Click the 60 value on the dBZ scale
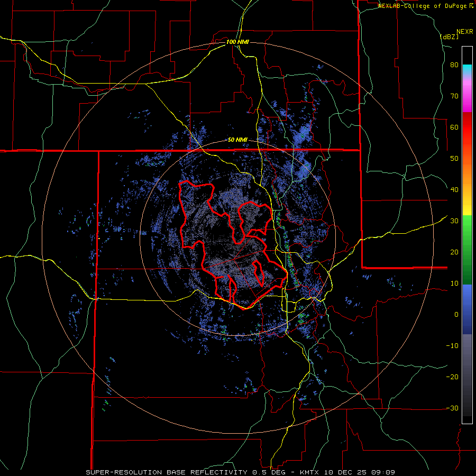 (x=454, y=127)
